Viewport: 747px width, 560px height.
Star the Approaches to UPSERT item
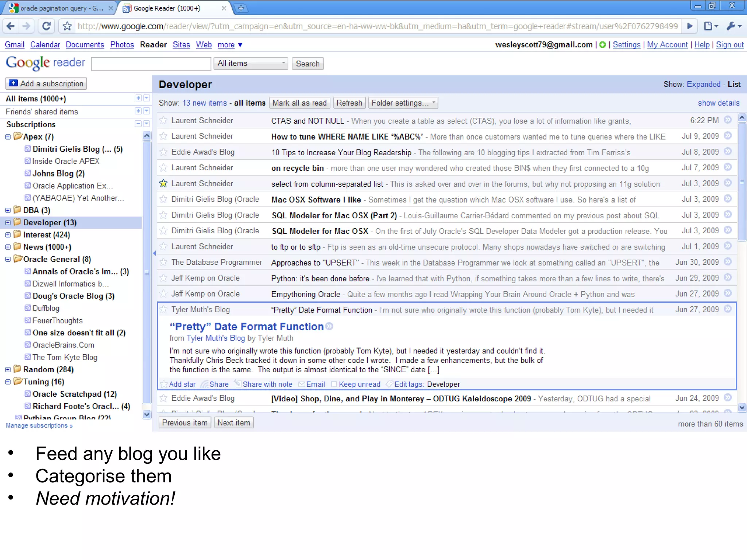point(163,262)
